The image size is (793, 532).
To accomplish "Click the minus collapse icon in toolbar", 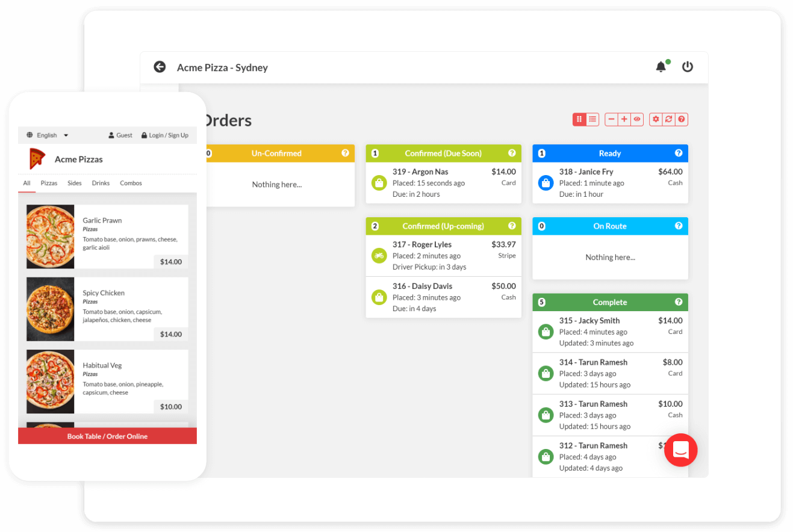I will pos(611,119).
